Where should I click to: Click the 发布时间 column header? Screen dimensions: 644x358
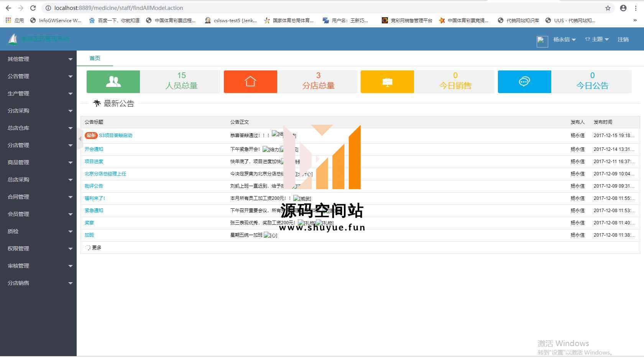tap(603, 122)
